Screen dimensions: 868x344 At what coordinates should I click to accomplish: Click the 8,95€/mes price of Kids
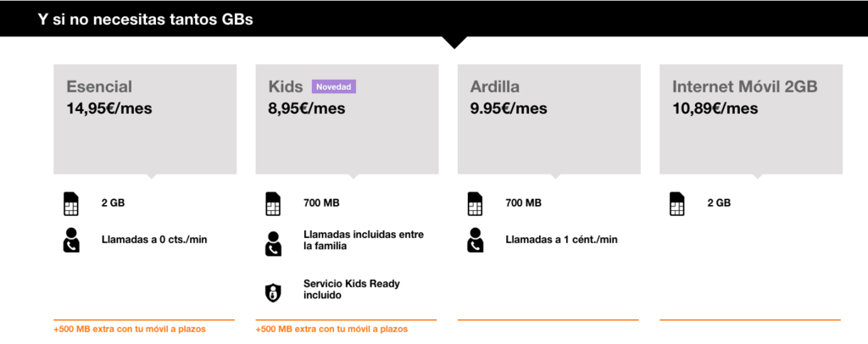pos(307,108)
